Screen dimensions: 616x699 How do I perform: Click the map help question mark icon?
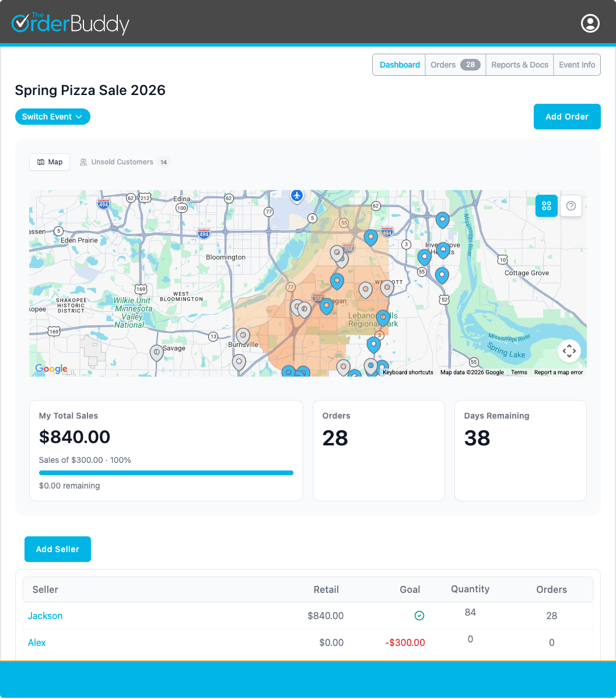(570, 206)
